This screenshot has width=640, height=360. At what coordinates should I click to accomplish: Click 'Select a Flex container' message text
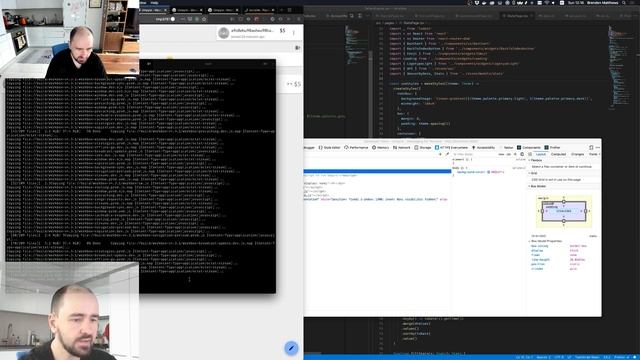coord(561,167)
